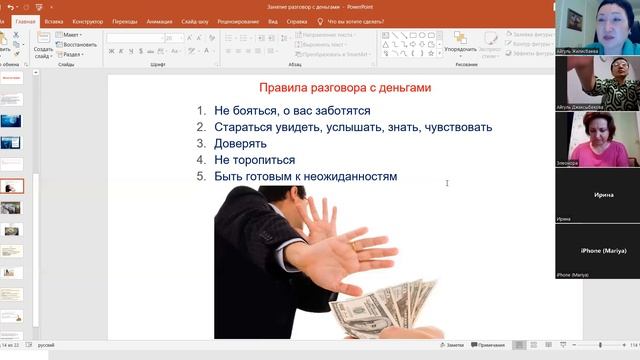The image size is (640, 360).
Task: Switch to the Вставка (Insert) tab
Action: pos(54,22)
